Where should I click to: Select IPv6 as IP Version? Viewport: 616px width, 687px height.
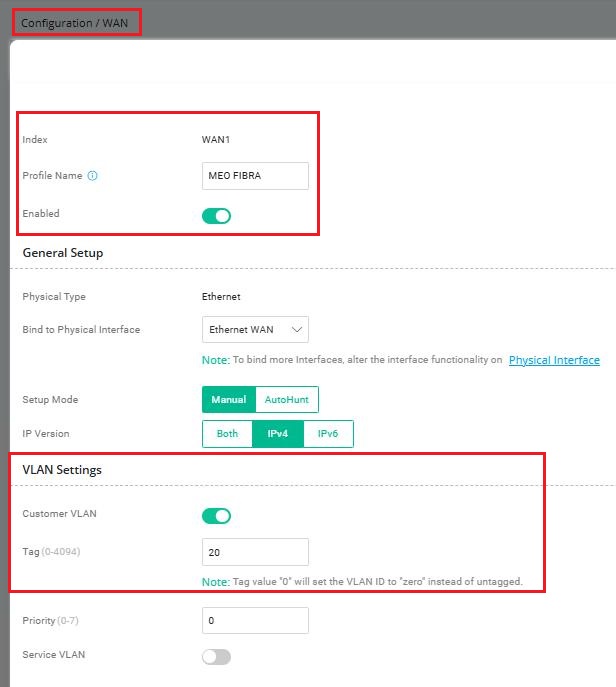[328, 434]
